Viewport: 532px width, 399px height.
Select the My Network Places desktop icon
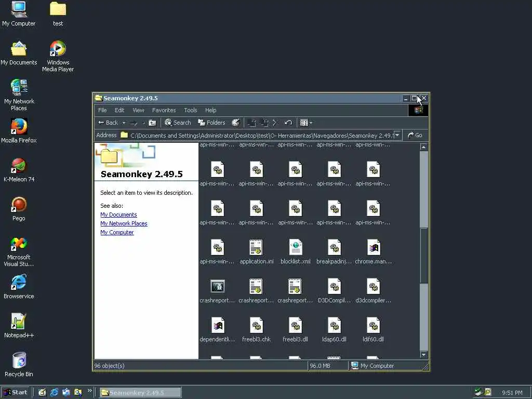point(19,96)
